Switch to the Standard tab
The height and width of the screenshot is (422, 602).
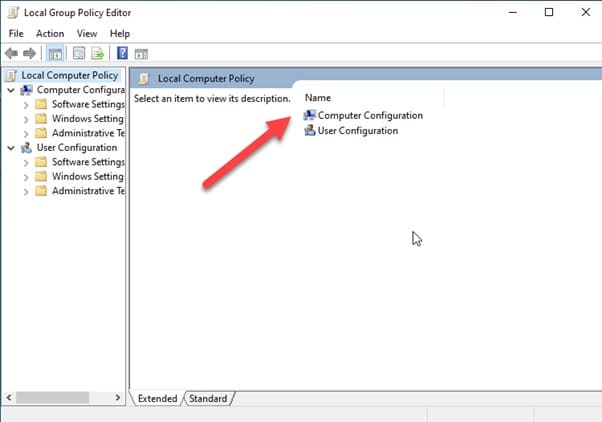point(208,399)
